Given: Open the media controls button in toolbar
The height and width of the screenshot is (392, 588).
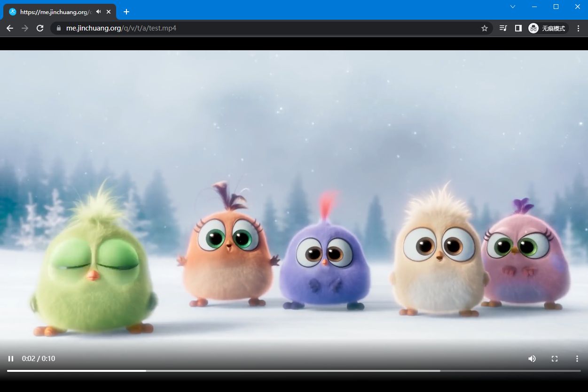Looking at the screenshot, I should pyautogui.click(x=503, y=28).
